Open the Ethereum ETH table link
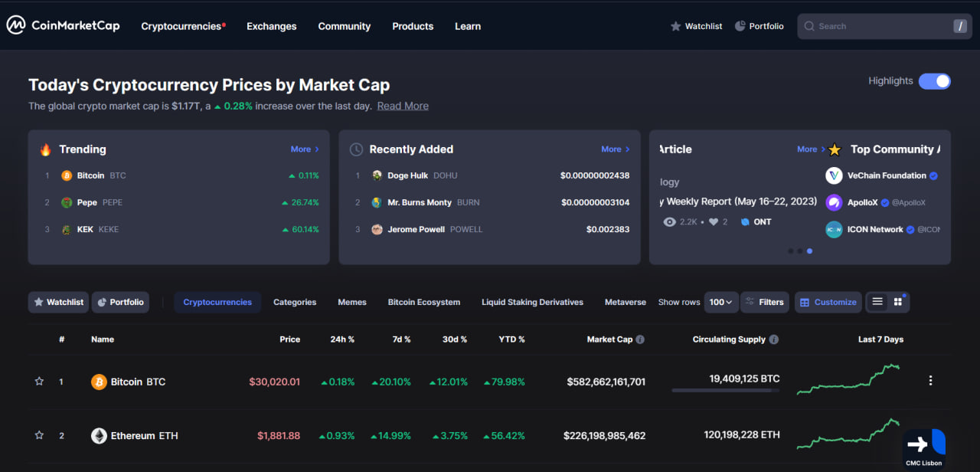 click(x=144, y=435)
